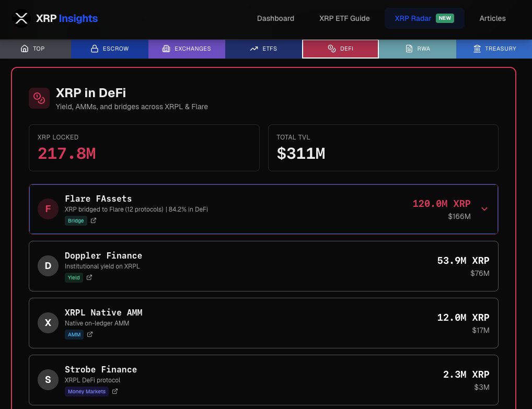Image resolution: width=532 pixels, height=409 pixels.
Task: Click the XRP logo icon
Action: click(21, 18)
